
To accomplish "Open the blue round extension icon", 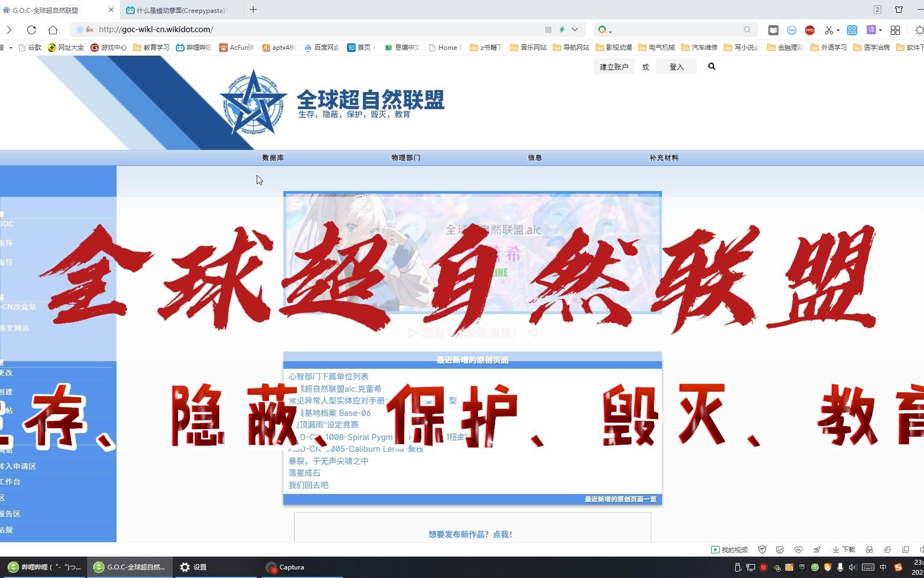I will coord(791,30).
